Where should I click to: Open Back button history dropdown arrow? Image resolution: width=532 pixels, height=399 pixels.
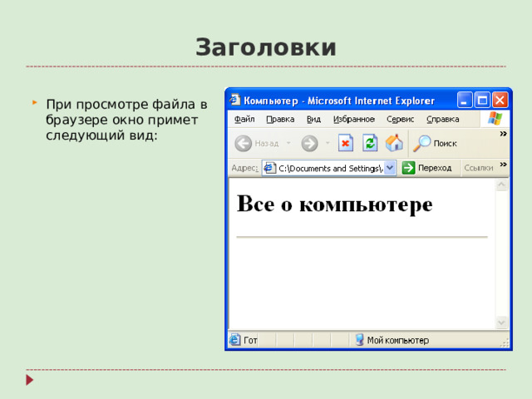[288, 143]
